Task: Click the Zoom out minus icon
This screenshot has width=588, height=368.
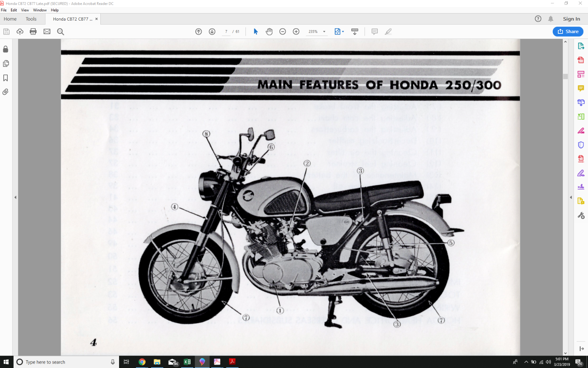Action: 283,32
